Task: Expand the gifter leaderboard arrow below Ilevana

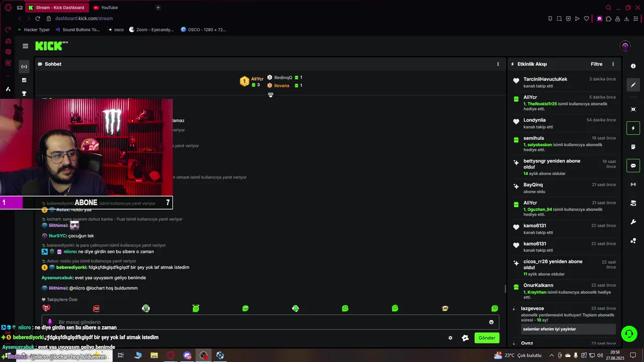Action: click(x=271, y=95)
